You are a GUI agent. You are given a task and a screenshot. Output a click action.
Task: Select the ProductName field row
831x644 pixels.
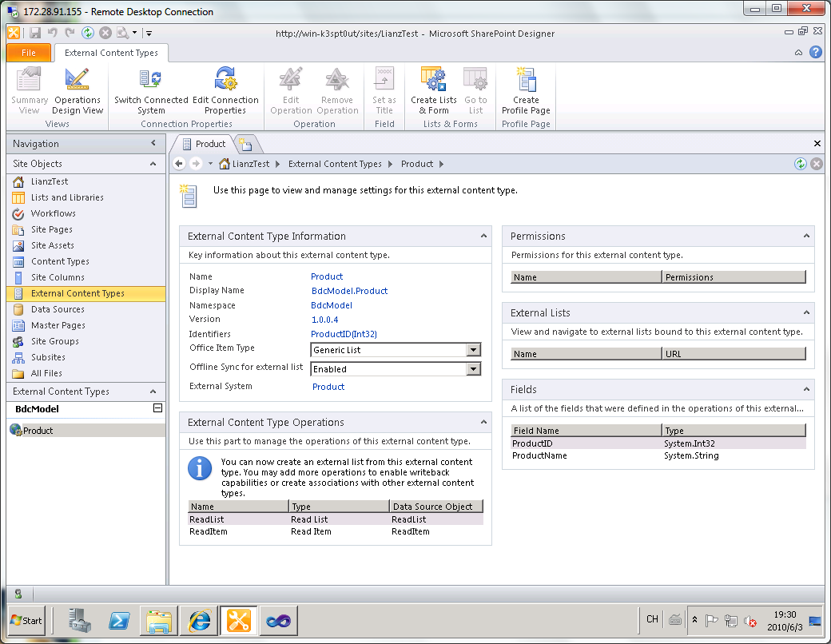point(658,455)
